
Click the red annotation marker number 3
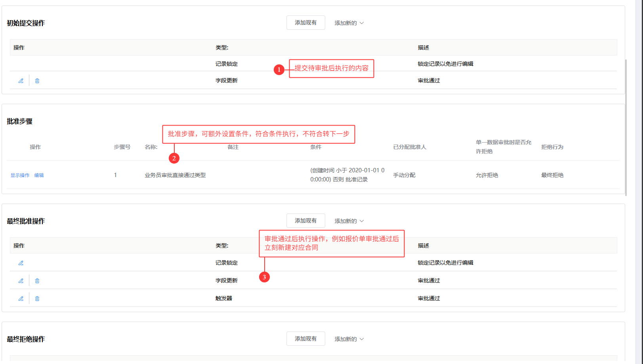(264, 277)
